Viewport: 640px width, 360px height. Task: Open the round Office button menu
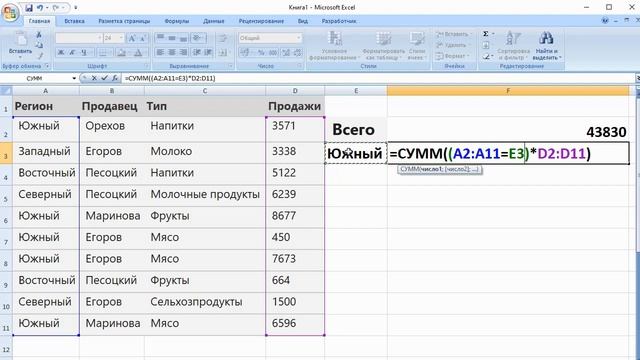[x=10, y=12]
